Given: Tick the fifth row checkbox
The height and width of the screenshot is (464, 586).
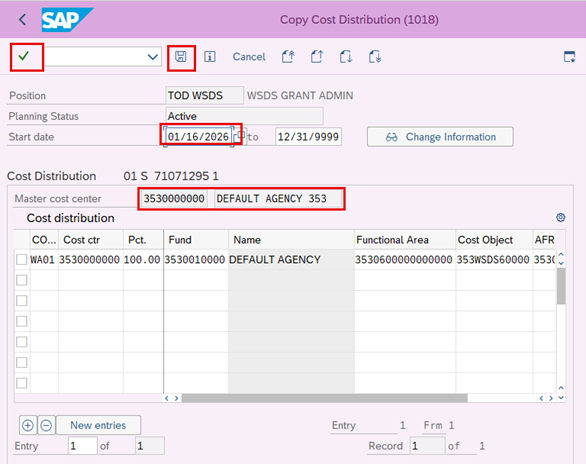Looking at the screenshot, I should [x=22, y=341].
